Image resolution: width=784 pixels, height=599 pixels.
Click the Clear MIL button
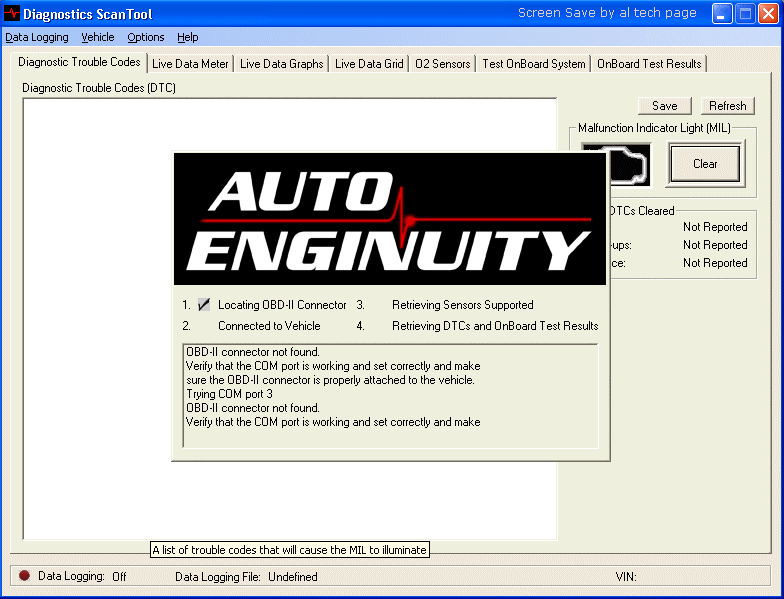point(705,164)
